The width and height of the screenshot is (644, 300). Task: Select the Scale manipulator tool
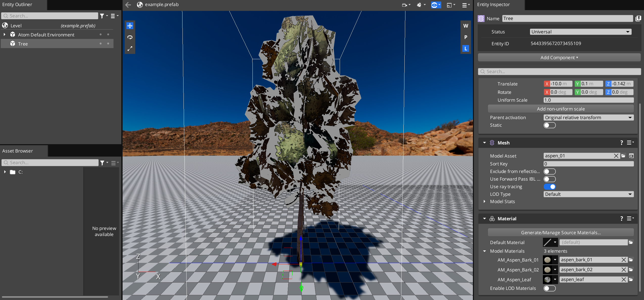(130, 49)
